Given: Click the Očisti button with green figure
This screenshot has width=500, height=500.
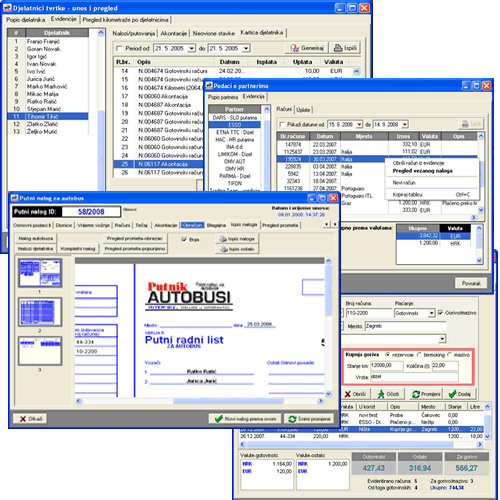Looking at the screenshot, I should pos(389,394).
